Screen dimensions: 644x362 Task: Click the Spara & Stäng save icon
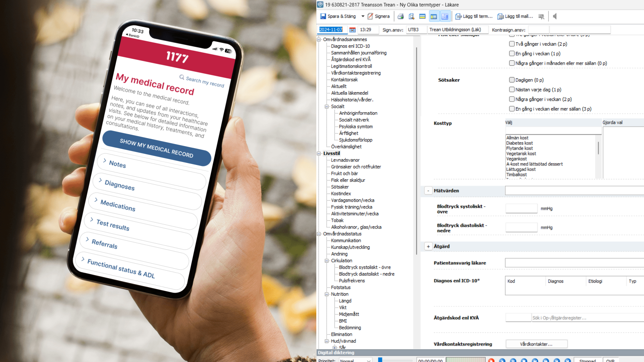point(323,16)
